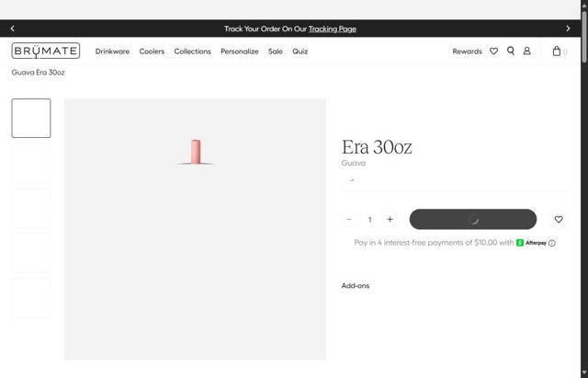Screen dimensions: 588x378
Task: Open the Collections menu
Action: click(x=192, y=52)
